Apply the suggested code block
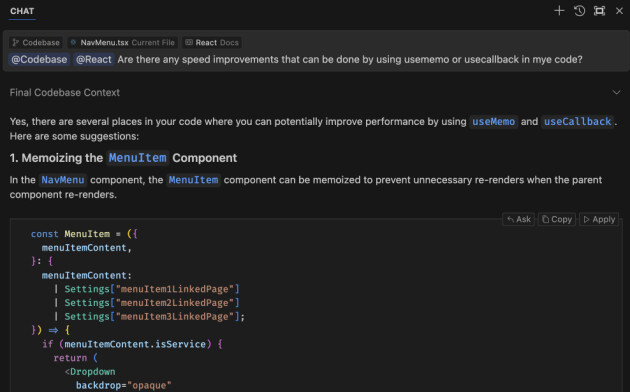Viewport: 630px width, 392px height. point(599,219)
